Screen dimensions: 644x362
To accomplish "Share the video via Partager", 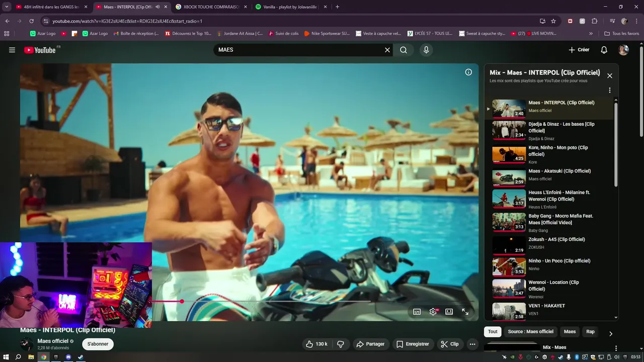I will click(x=370, y=344).
